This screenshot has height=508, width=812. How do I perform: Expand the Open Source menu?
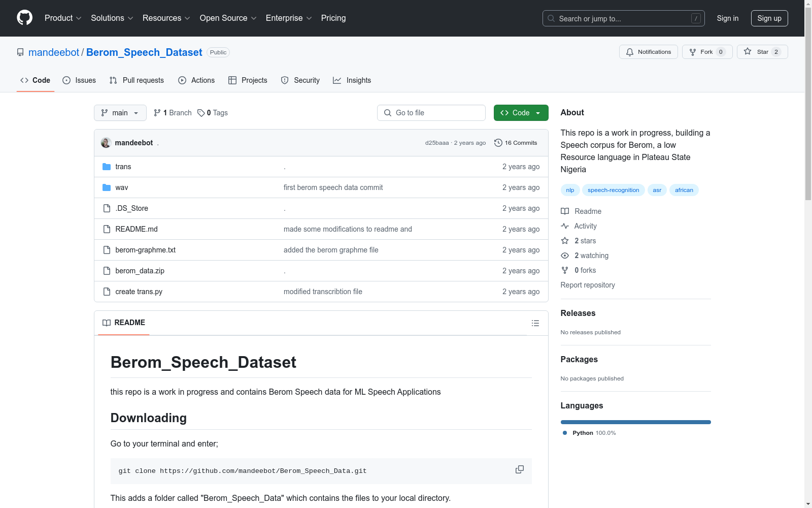pos(228,18)
